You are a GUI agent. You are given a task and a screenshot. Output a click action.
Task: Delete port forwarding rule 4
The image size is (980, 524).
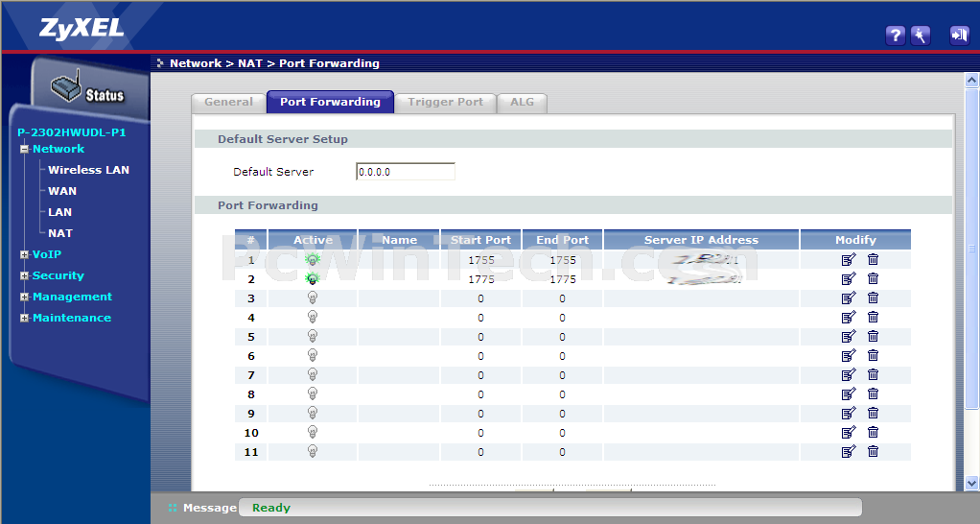pyautogui.click(x=874, y=317)
